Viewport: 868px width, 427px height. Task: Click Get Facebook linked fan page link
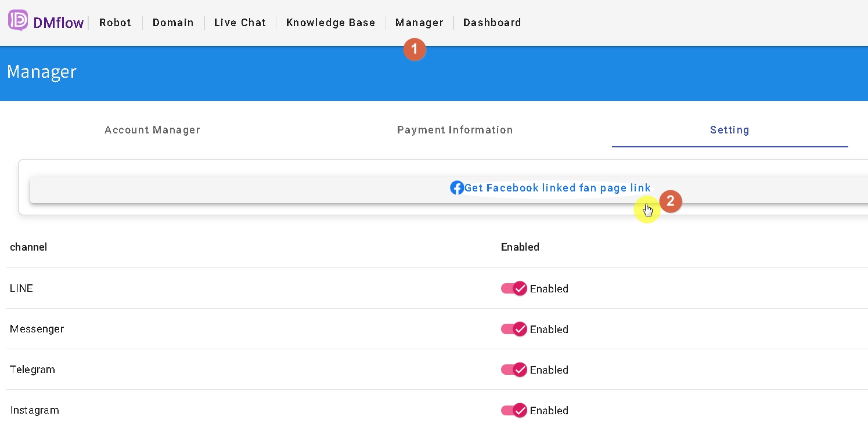(557, 187)
